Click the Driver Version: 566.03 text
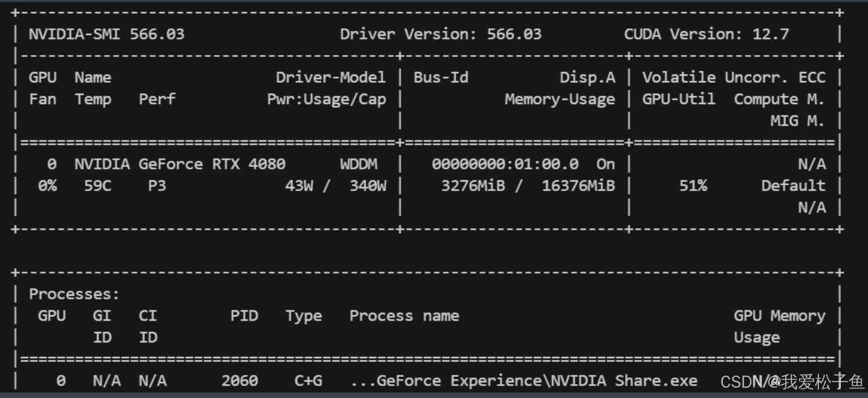This screenshot has height=398, width=868. 441,34
